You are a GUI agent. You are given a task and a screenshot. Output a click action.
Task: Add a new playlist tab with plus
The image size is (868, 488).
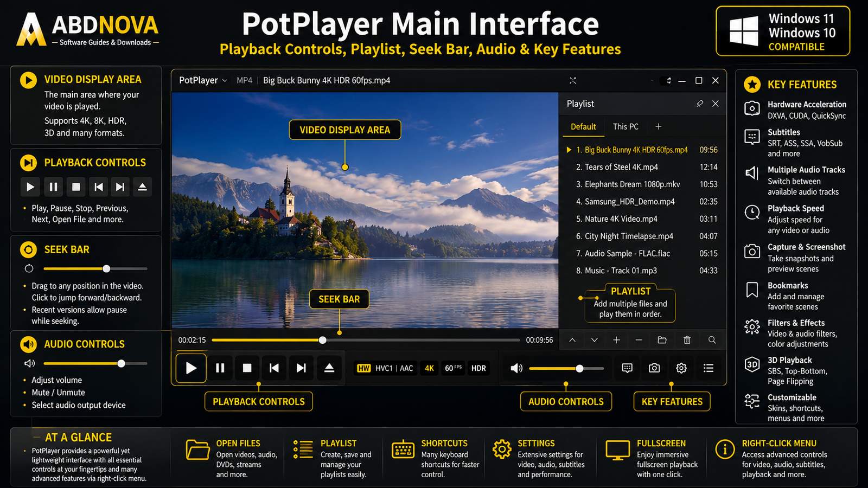click(x=658, y=127)
